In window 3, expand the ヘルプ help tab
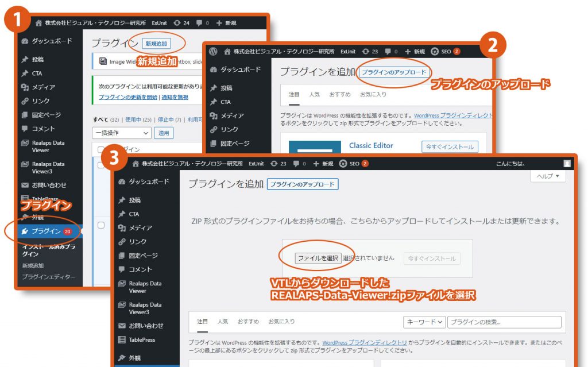588x367 pixels. pyautogui.click(x=548, y=176)
